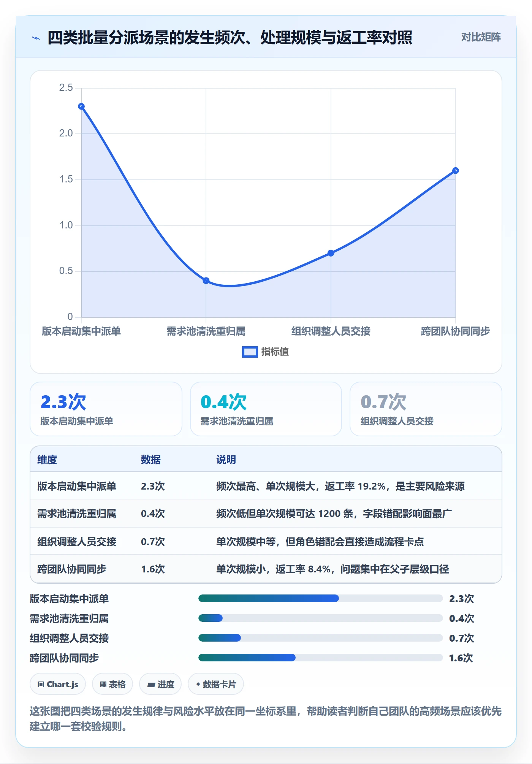Viewport: 532px width, 764px height.
Task: Open the 0.4次 data card
Action: (266, 409)
